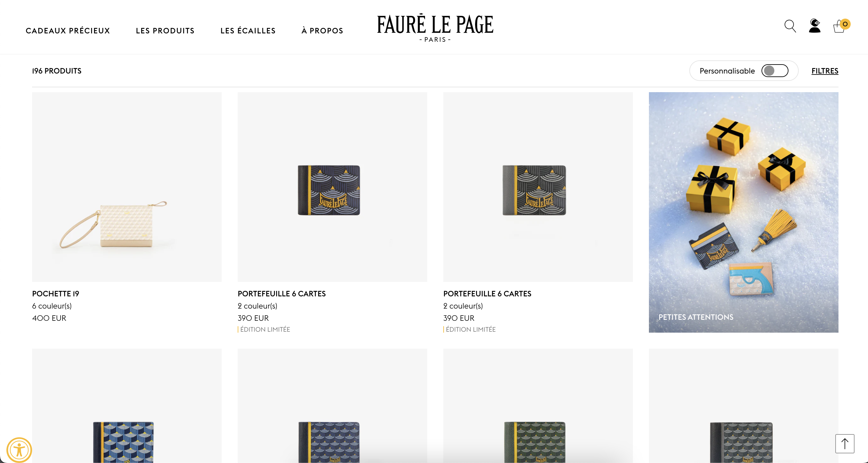Select the blue-yellow wallet in second row
Image resolution: width=868 pixels, height=463 pixels.
click(x=127, y=406)
